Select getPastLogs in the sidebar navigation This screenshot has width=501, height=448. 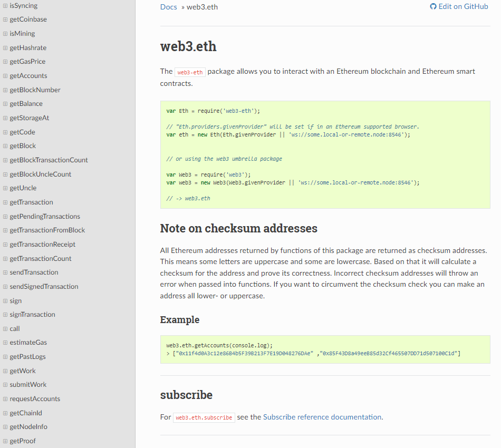(27, 356)
